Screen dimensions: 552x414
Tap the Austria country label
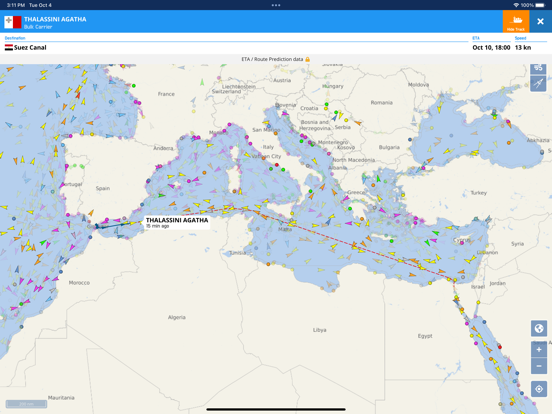pos(282,80)
